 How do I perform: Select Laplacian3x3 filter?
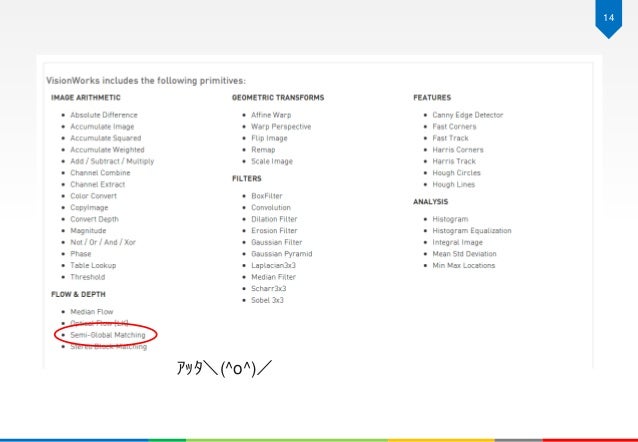[273, 265]
